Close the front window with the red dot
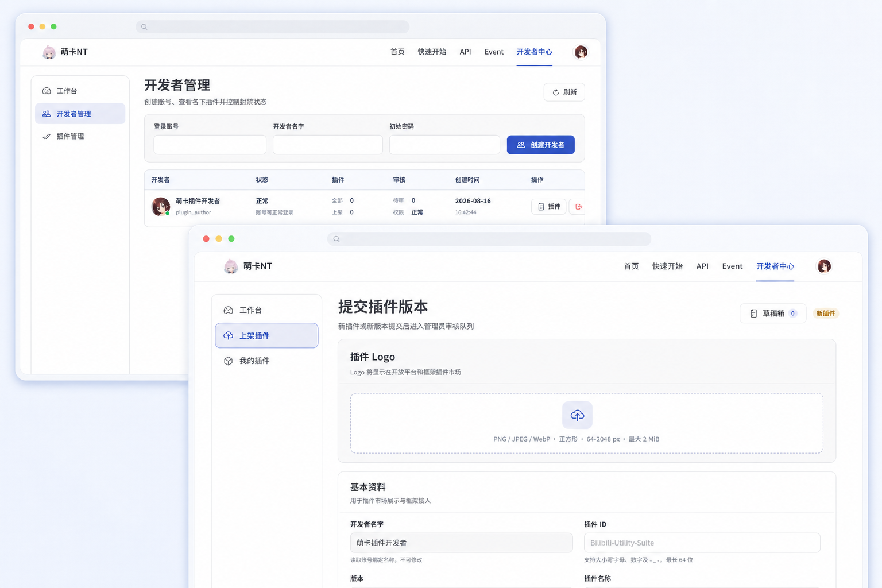Viewport: 882px width, 588px height. point(206,239)
